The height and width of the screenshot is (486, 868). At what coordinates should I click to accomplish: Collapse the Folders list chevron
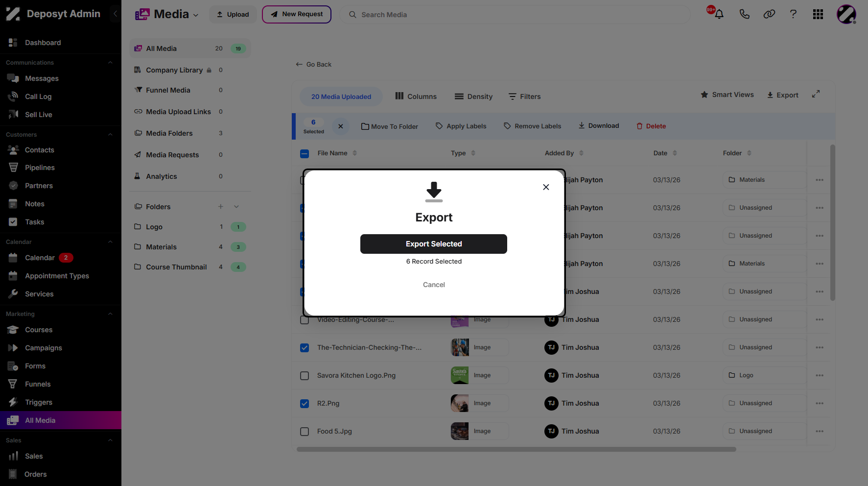click(x=236, y=207)
